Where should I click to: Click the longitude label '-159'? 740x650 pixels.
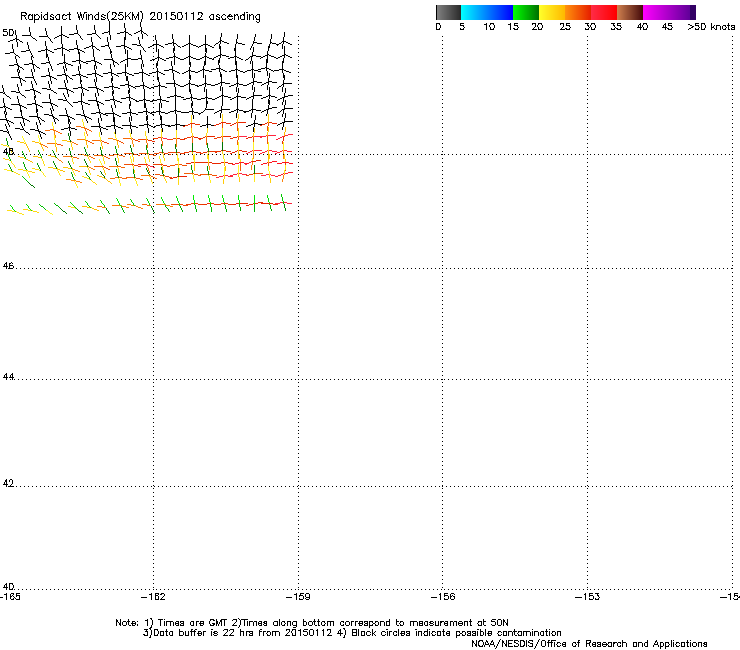[x=298, y=597]
